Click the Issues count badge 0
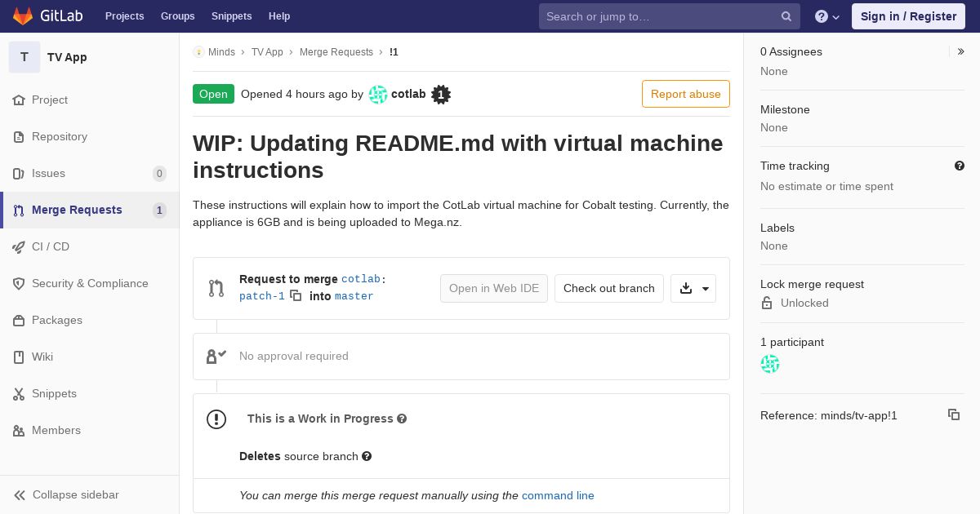The image size is (980, 514). point(159,174)
